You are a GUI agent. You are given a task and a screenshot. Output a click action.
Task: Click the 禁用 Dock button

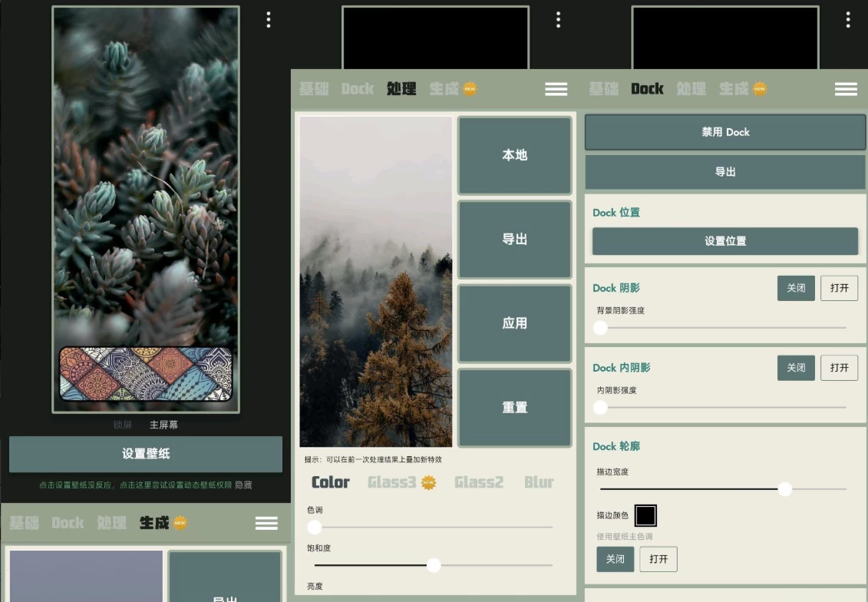click(724, 132)
